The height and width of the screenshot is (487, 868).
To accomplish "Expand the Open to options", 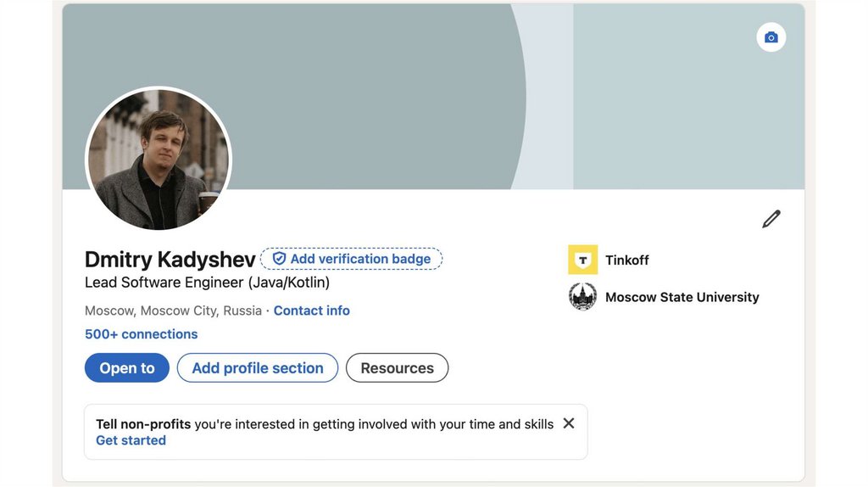I will pos(127,368).
